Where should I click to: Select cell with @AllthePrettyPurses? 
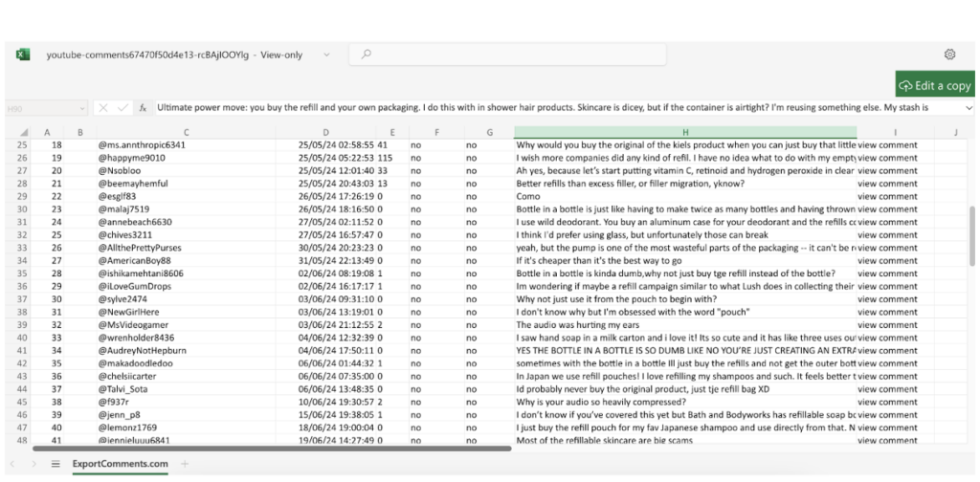(x=186, y=248)
